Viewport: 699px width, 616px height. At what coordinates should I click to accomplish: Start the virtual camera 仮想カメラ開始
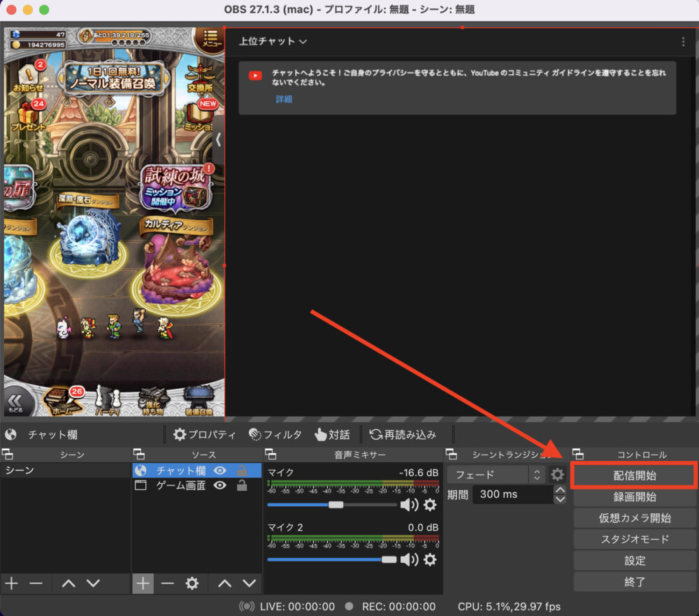pyautogui.click(x=635, y=518)
